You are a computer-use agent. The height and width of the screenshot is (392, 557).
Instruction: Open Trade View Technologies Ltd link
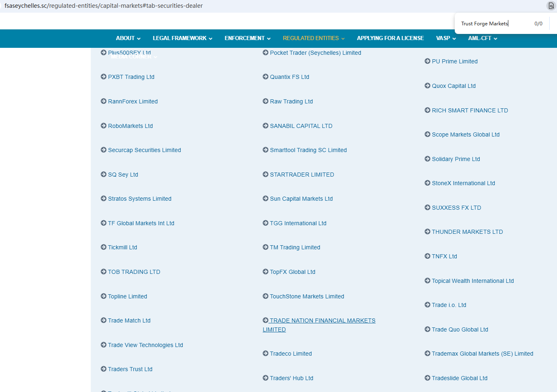point(145,345)
